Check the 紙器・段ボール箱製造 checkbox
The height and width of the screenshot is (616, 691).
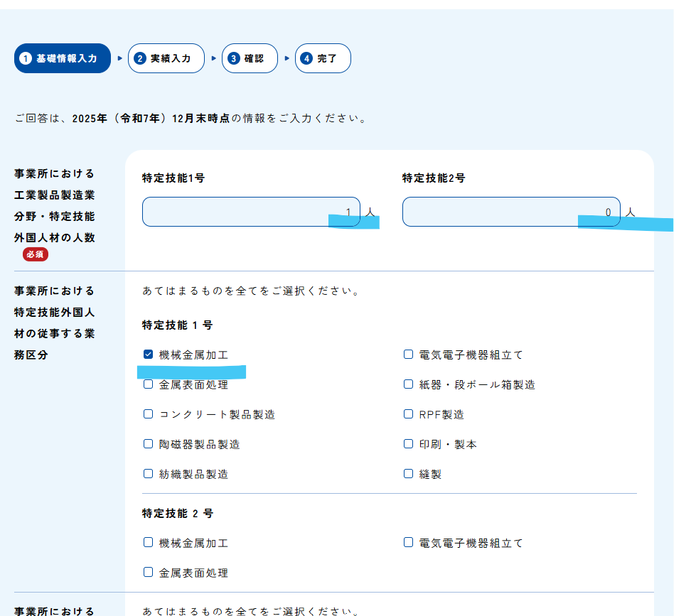click(408, 384)
